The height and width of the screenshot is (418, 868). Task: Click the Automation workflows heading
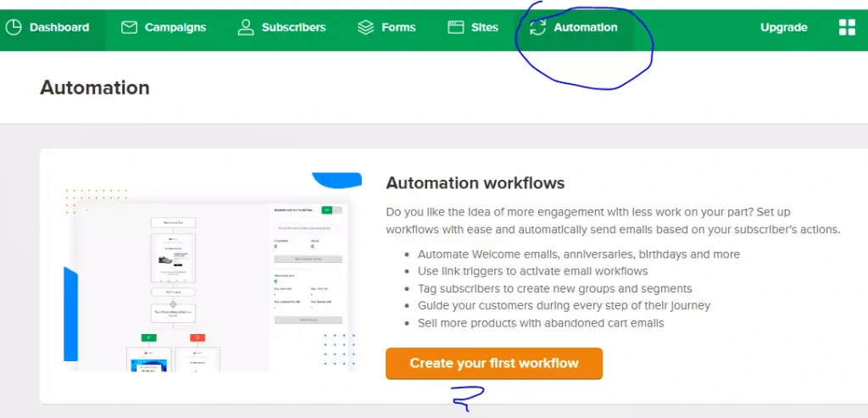click(x=475, y=183)
